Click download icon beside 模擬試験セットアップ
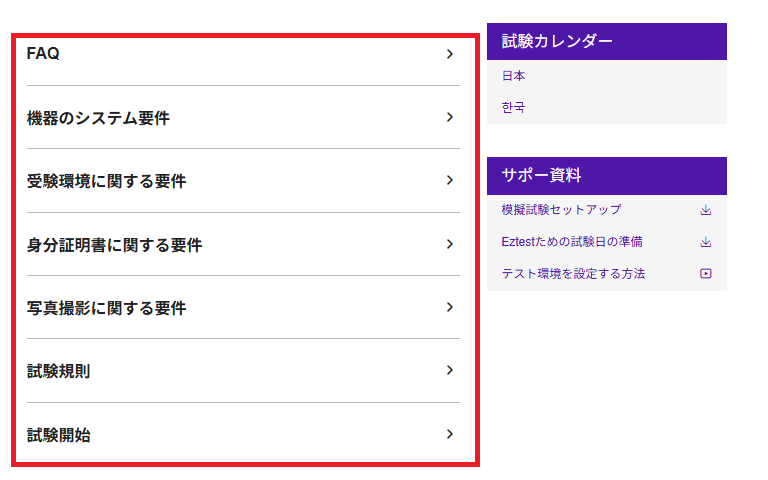This screenshot has width=768, height=480. 705,210
